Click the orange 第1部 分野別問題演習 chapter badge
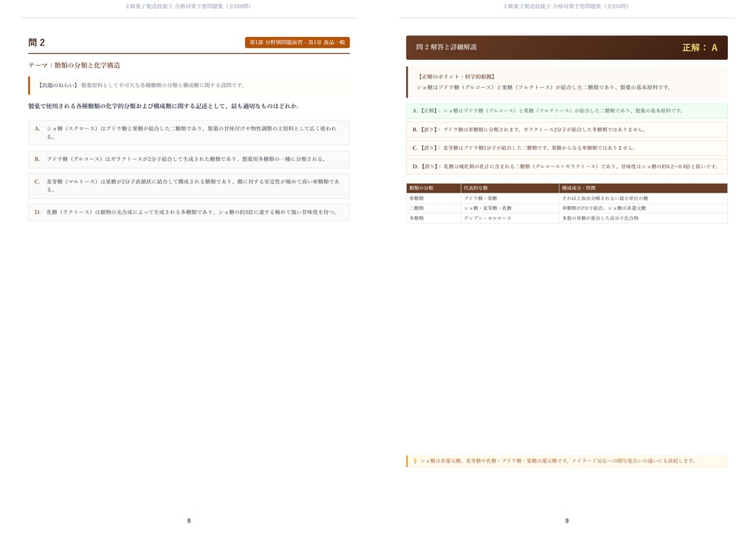This screenshot has height=535, width=756. click(x=297, y=42)
